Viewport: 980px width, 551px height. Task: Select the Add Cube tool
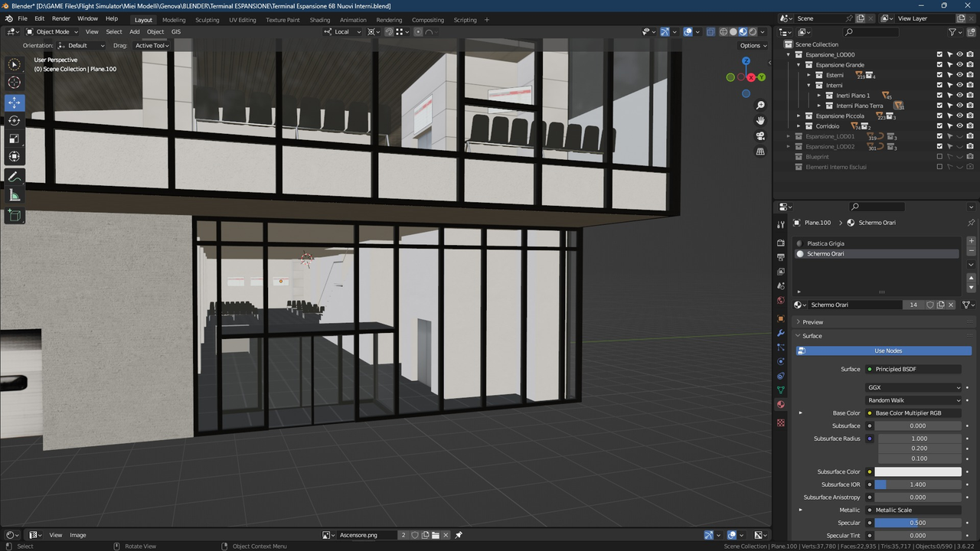tap(15, 216)
